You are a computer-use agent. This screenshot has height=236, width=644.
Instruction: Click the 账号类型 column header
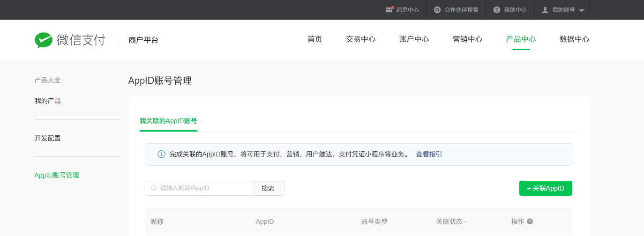click(374, 221)
